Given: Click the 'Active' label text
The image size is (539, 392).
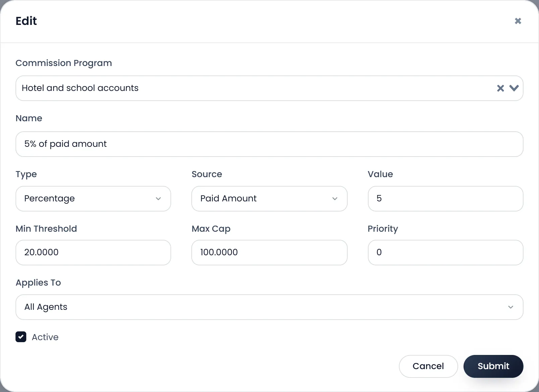Looking at the screenshot, I should 45,337.
